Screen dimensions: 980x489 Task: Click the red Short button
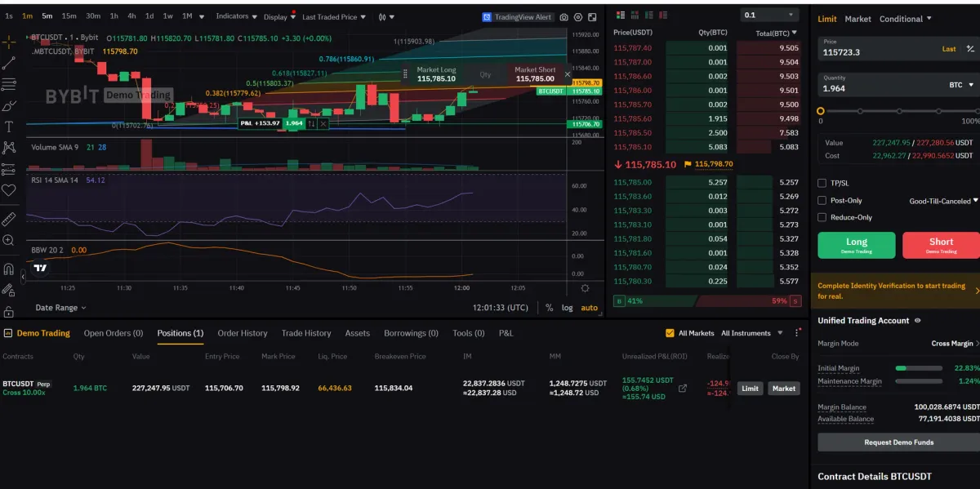[x=941, y=245]
